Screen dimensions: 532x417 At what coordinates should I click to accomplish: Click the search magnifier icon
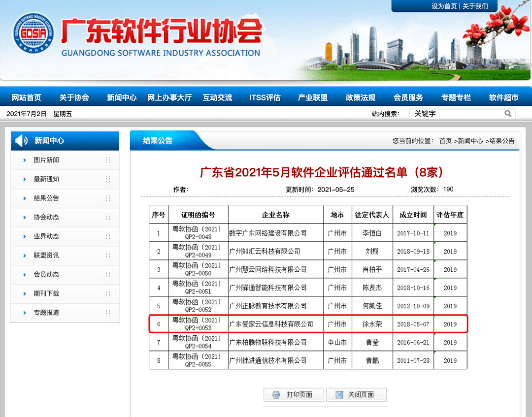click(x=508, y=114)
